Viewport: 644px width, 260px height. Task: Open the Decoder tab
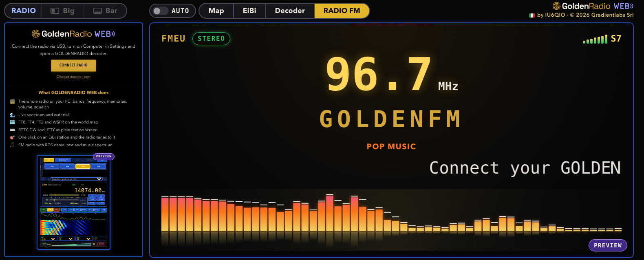pos(290,11)
